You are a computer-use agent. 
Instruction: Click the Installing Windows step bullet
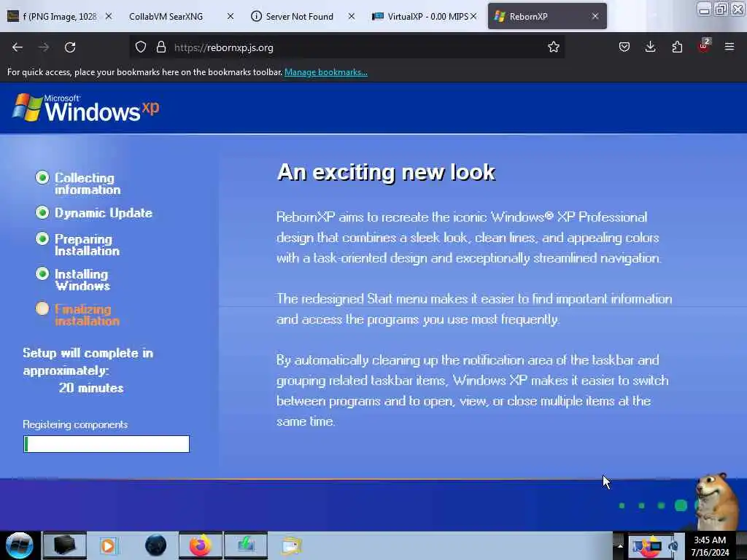coord(42,273)
